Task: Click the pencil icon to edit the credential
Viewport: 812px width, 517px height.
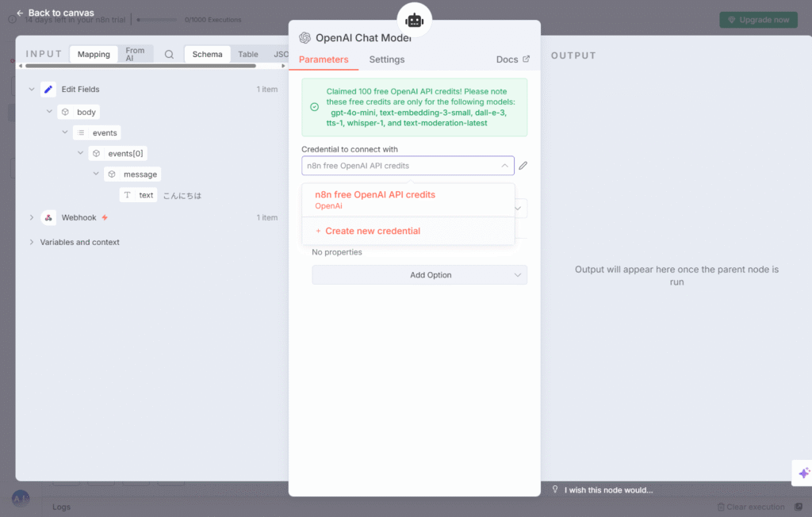Action: click(523, 166)
